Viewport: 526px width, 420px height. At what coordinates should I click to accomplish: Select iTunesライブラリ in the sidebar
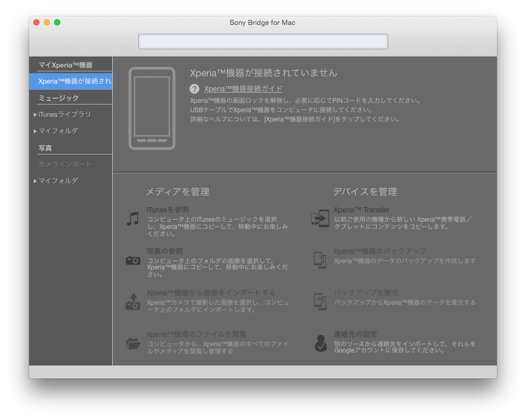64,114
